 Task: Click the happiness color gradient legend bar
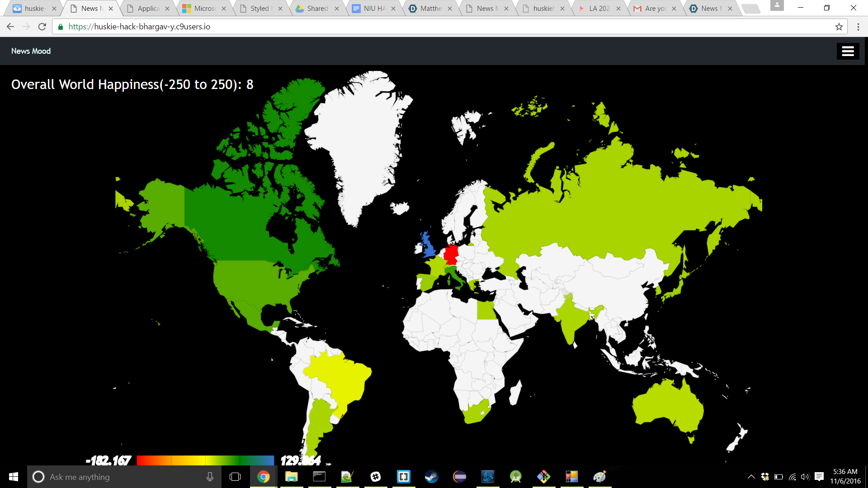click(205, 460)
